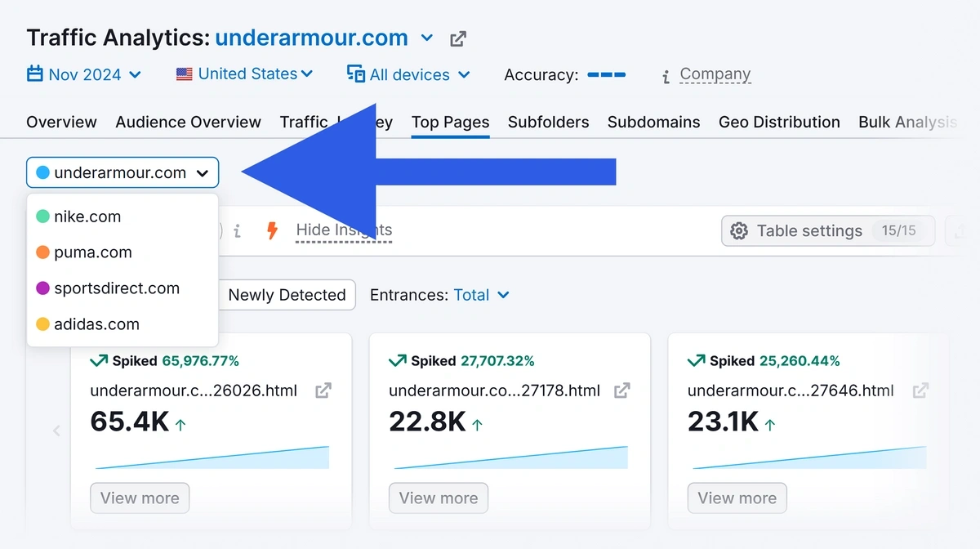Click View more on the 22.8K card
This screenshot has height=549, width=980.
[439, 498]
